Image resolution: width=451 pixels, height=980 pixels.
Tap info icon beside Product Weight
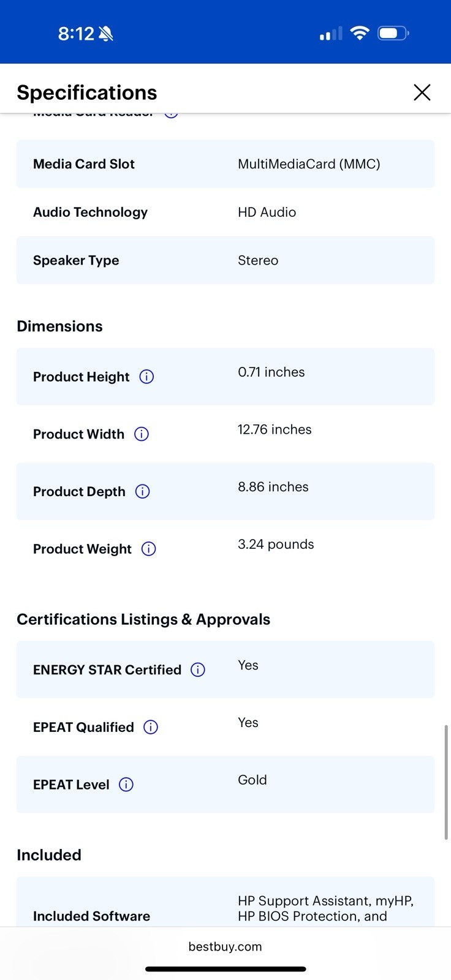pyautogui.click(x=149, y=549)
